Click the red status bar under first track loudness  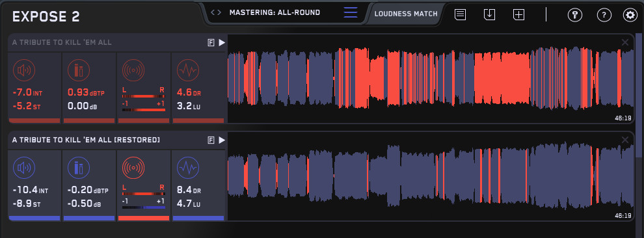coord(34,121)
